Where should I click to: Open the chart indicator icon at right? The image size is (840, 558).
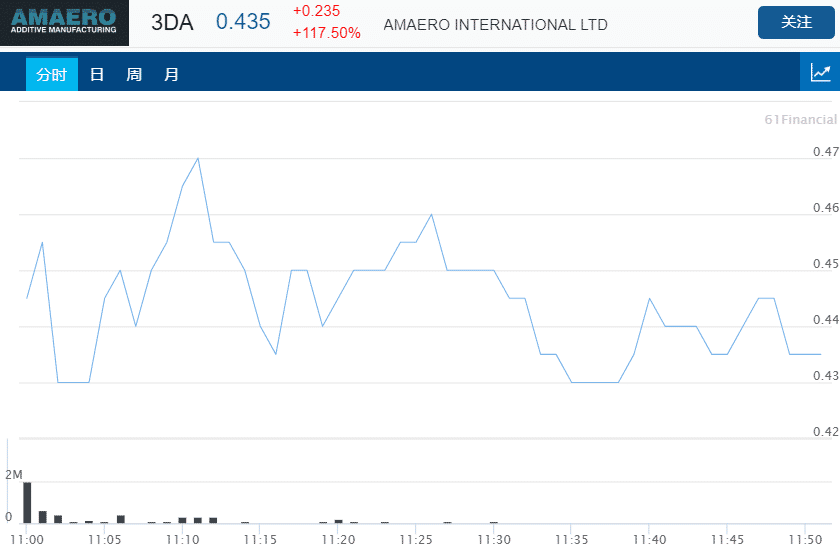[x=820, y=72]
